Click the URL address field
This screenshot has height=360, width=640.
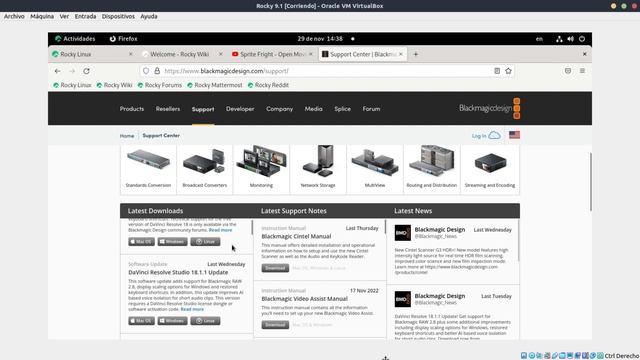[327, 71]
